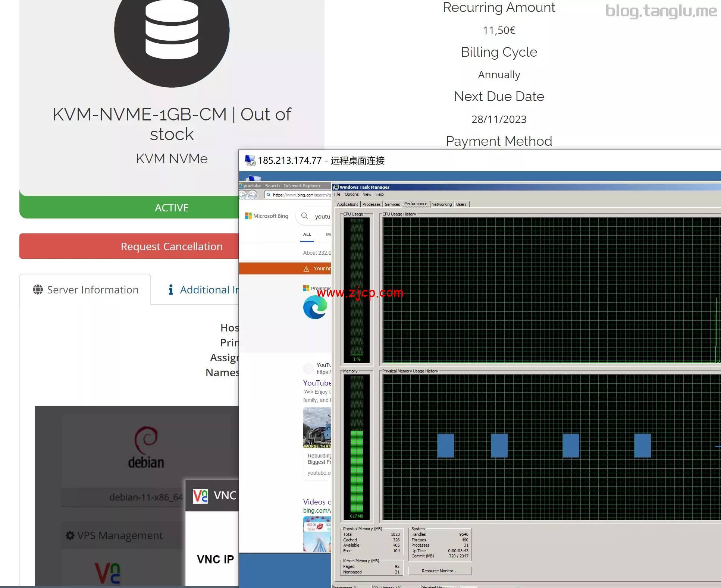
Task: Switch to the Networking tab
Action: (442, 204)
